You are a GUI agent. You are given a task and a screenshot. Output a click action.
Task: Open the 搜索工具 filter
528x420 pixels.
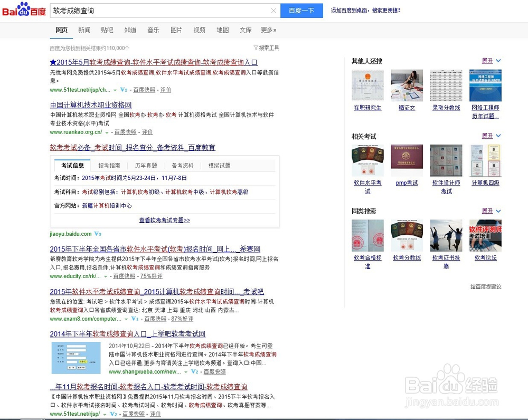click(x=266, y=48)
